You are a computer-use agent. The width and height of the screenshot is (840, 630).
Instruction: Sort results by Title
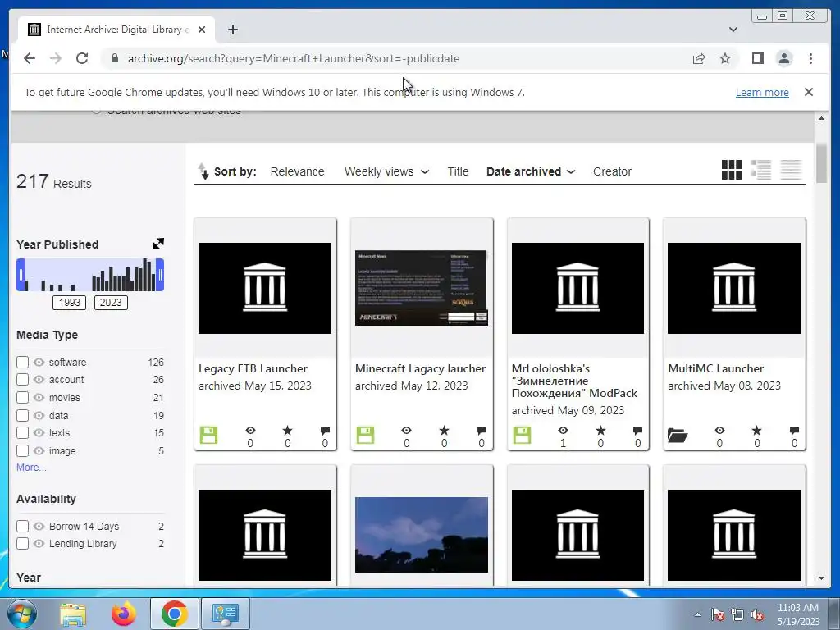pos(458,171)
